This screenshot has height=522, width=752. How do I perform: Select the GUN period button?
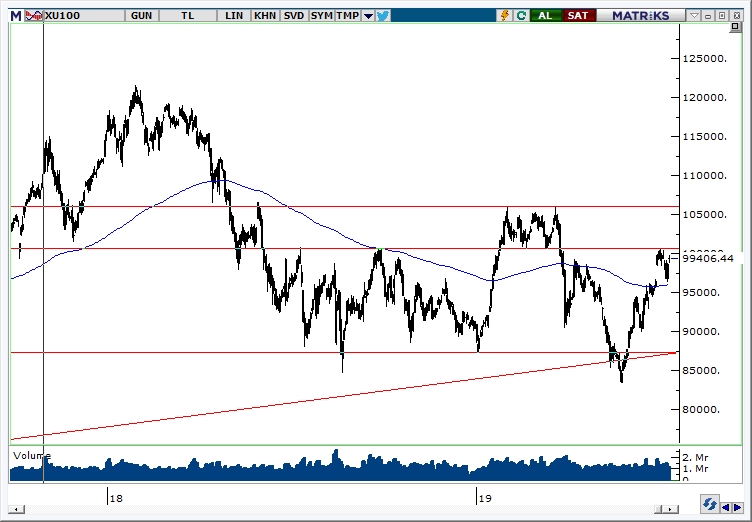click(x=141, y=16)
